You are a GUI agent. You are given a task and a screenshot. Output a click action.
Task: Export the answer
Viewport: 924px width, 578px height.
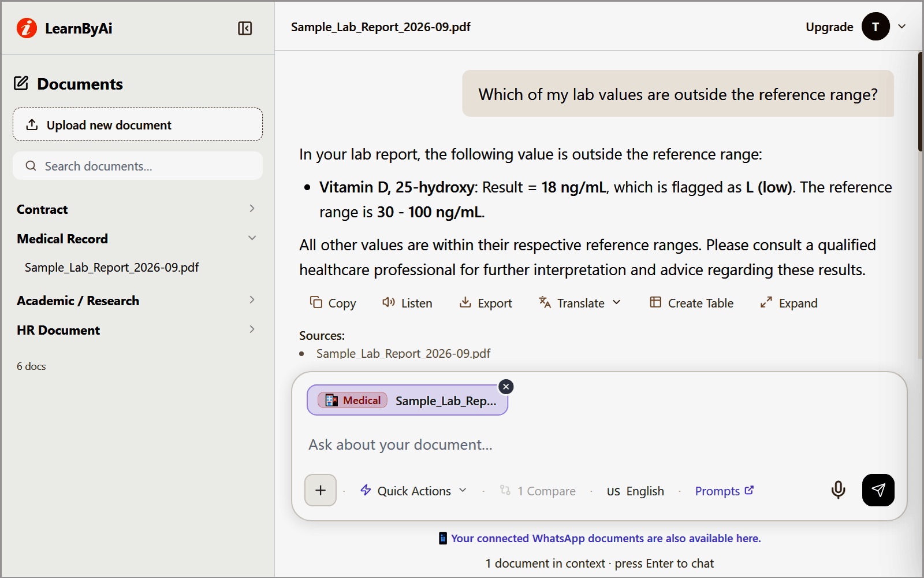point(486,303)
